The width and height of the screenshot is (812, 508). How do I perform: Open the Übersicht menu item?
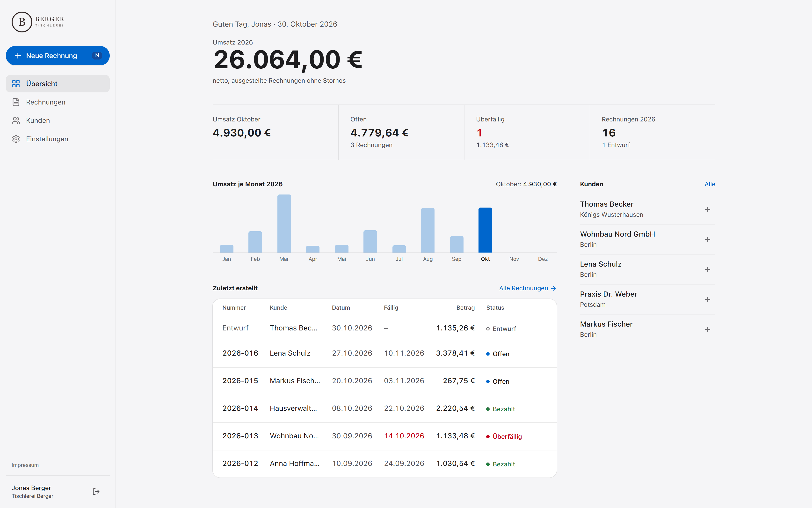58,84
